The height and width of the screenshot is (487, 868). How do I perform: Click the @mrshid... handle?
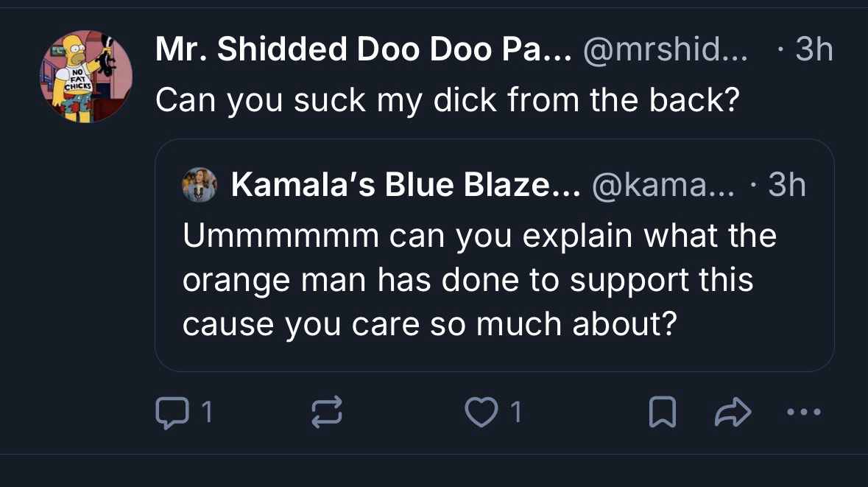(x=665, y=50)
